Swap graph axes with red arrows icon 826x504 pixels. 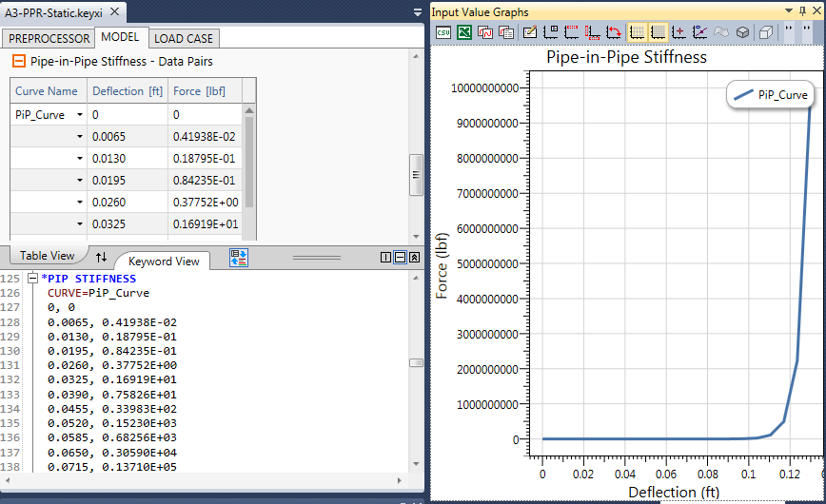pos(613,32)
